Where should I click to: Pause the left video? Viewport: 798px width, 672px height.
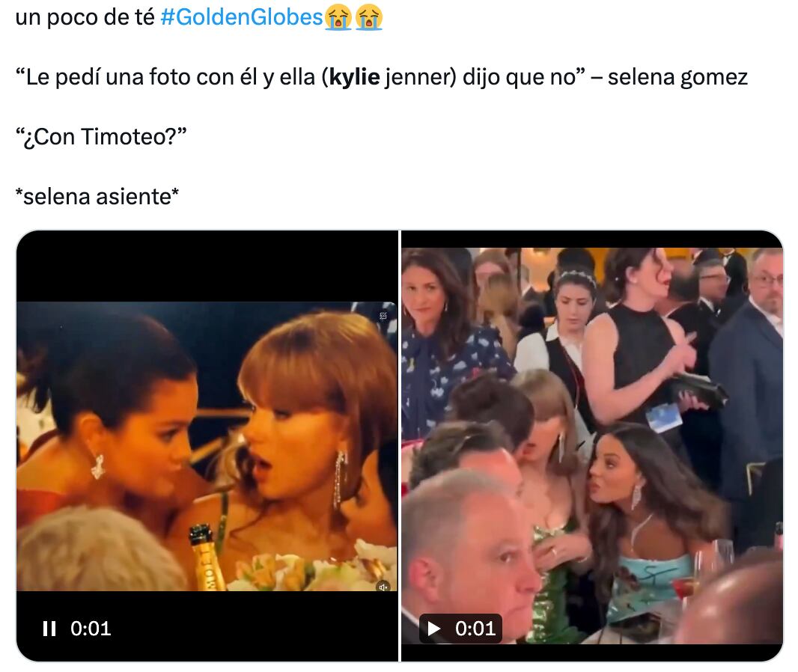coord(49,629)
